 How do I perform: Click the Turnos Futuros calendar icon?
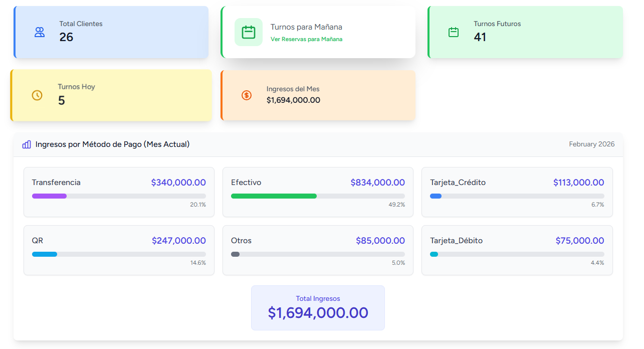(x=454, y=32)
